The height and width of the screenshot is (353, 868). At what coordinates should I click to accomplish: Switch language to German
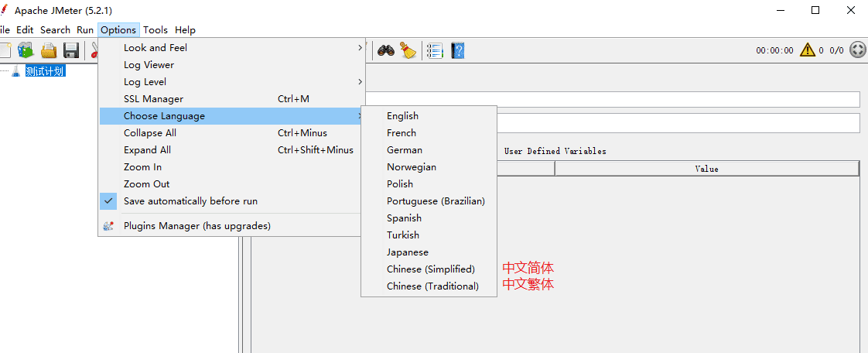429,150
